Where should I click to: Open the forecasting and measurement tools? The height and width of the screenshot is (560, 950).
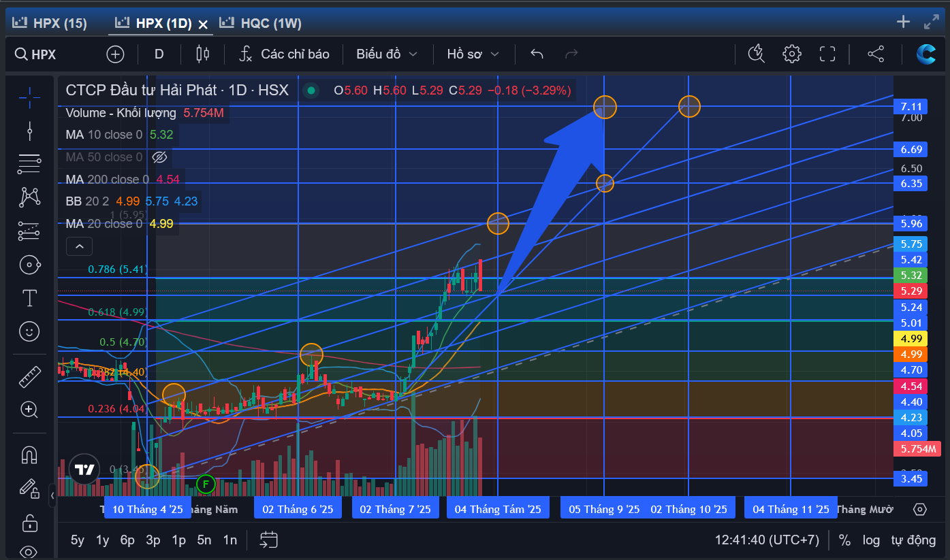click(x=29, y=231)
